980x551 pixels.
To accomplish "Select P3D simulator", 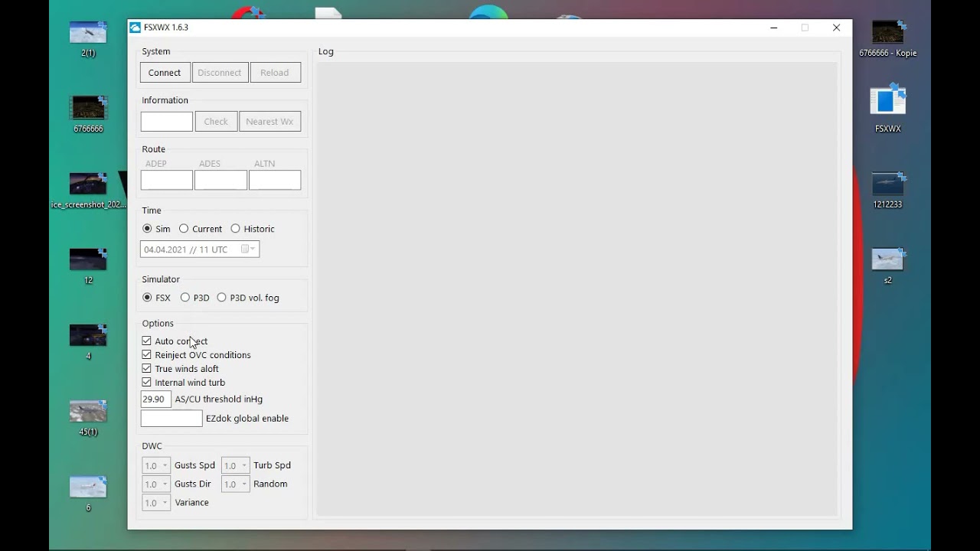I will pos(194,298).
